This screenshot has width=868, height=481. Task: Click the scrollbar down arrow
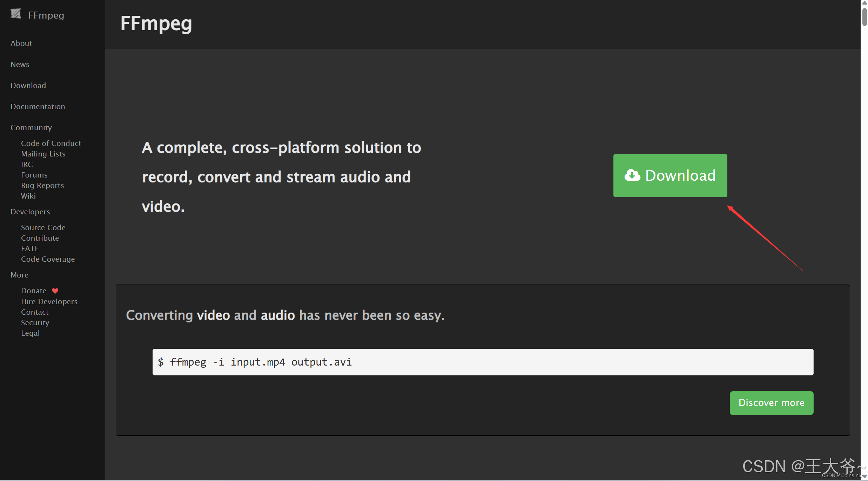[x=864, y=476]
